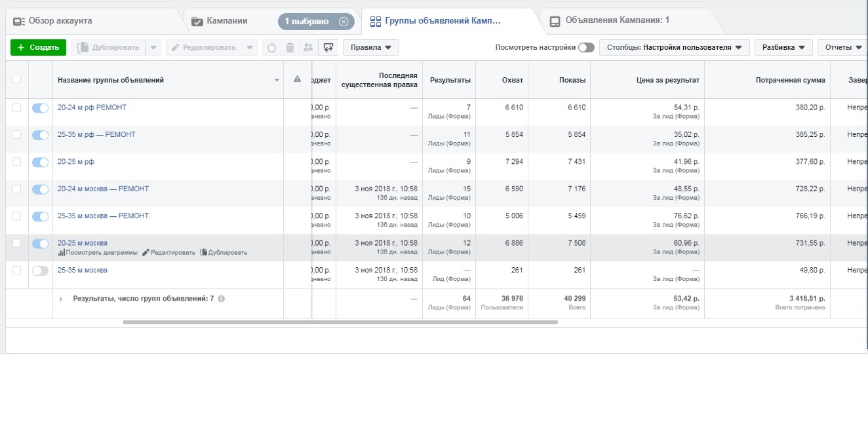Turn off the 25-35 м москва — РЕМОНТ switch

click(40, 216)
